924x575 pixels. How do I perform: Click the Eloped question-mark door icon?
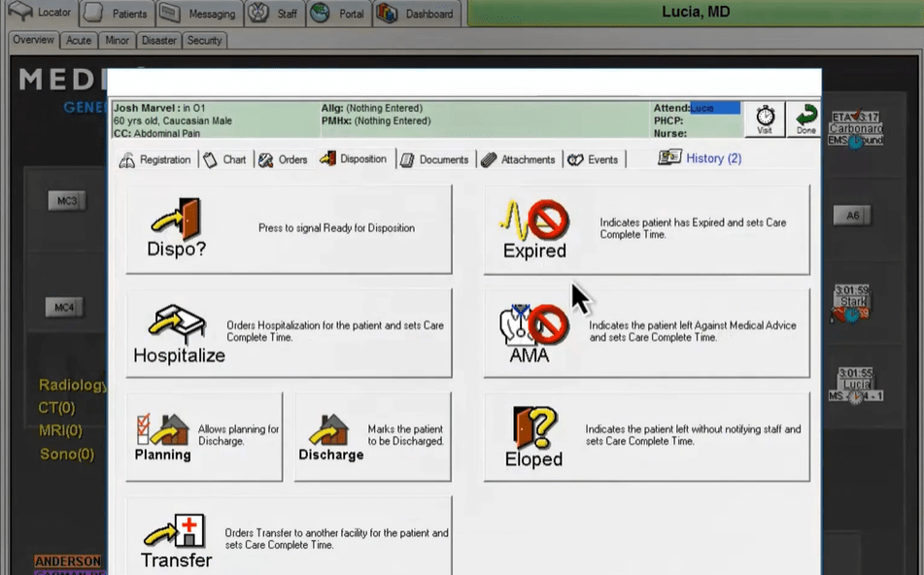tap(533, 427)
